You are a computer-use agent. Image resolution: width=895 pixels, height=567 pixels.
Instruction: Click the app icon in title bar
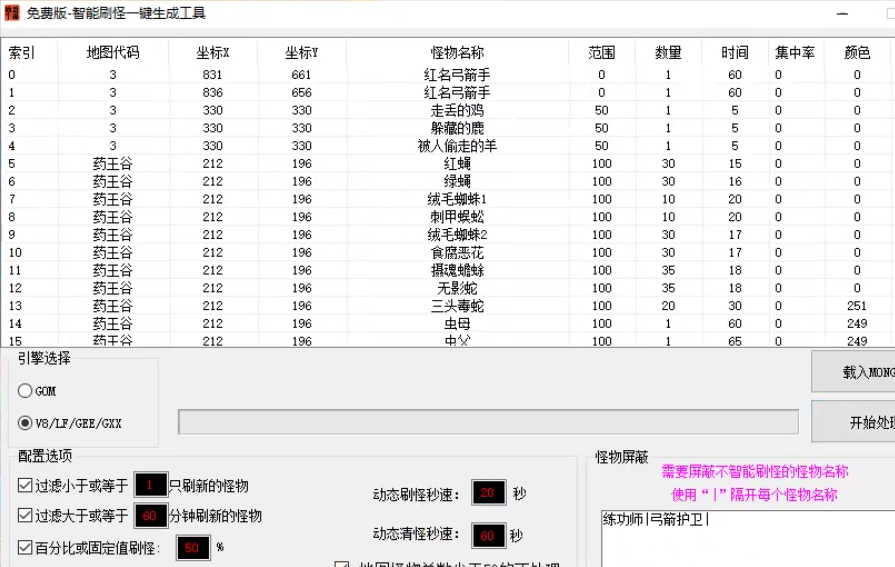pos(11,13)
